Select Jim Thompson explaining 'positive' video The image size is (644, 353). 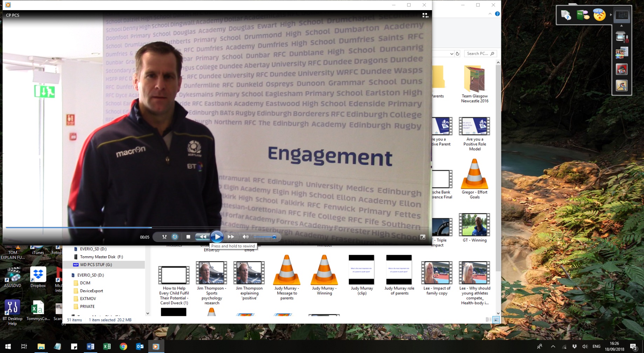249,281
